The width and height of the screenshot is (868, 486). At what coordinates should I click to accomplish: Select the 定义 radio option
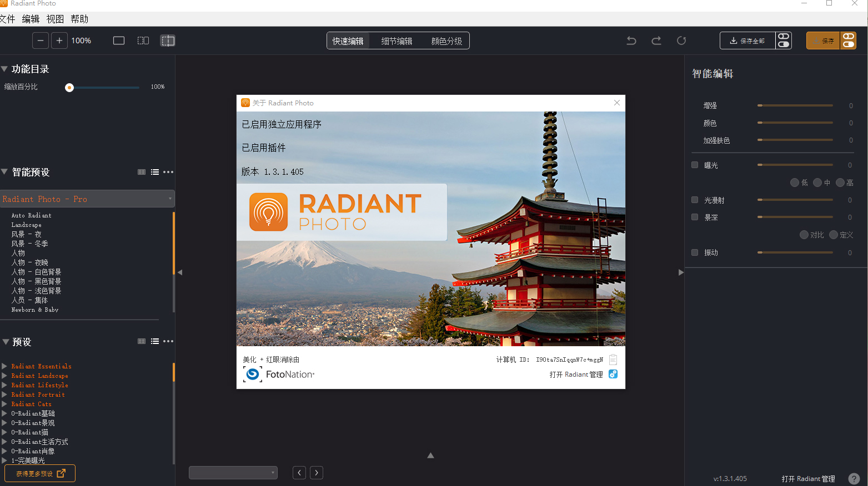coord(834,235)
